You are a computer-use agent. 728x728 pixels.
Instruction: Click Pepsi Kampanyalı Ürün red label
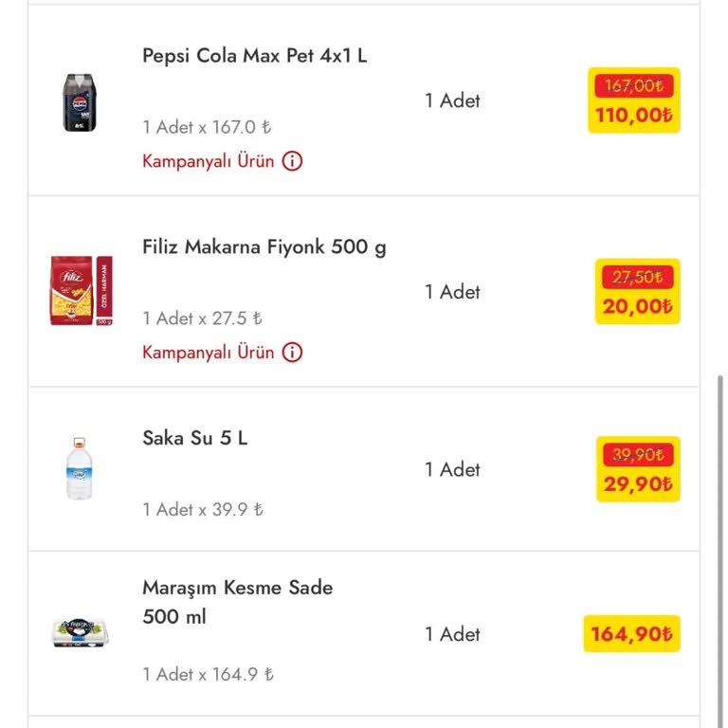209,161
